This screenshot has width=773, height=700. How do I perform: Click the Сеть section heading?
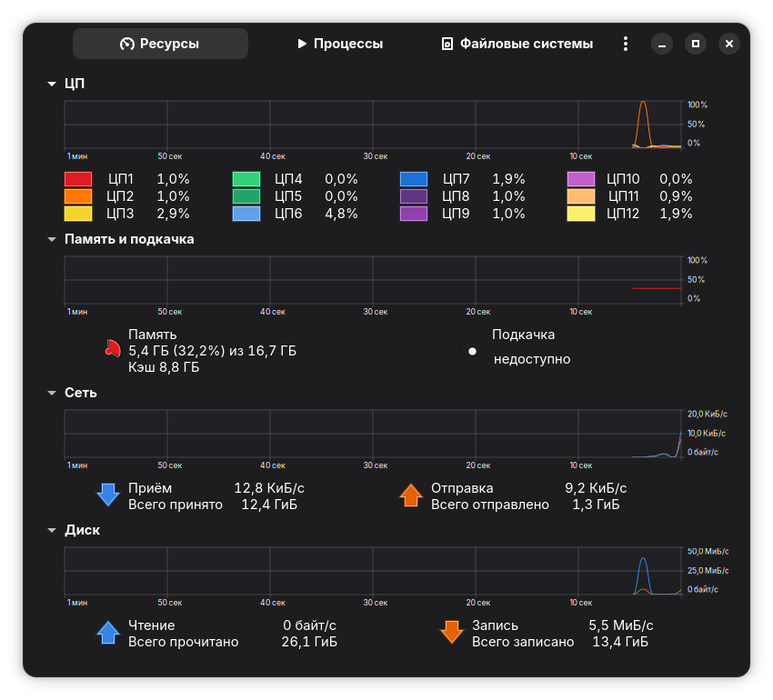(x=80, y=393)
